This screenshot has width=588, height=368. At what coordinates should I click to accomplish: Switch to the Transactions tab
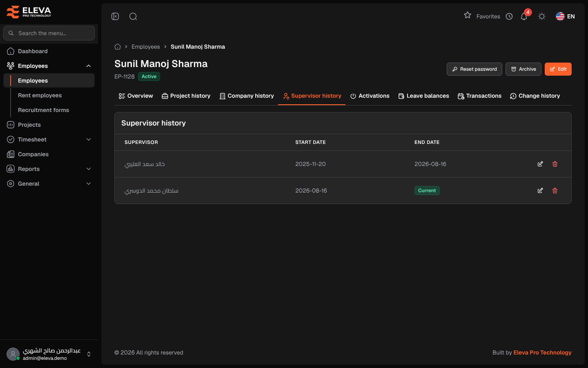pos(479,96)
